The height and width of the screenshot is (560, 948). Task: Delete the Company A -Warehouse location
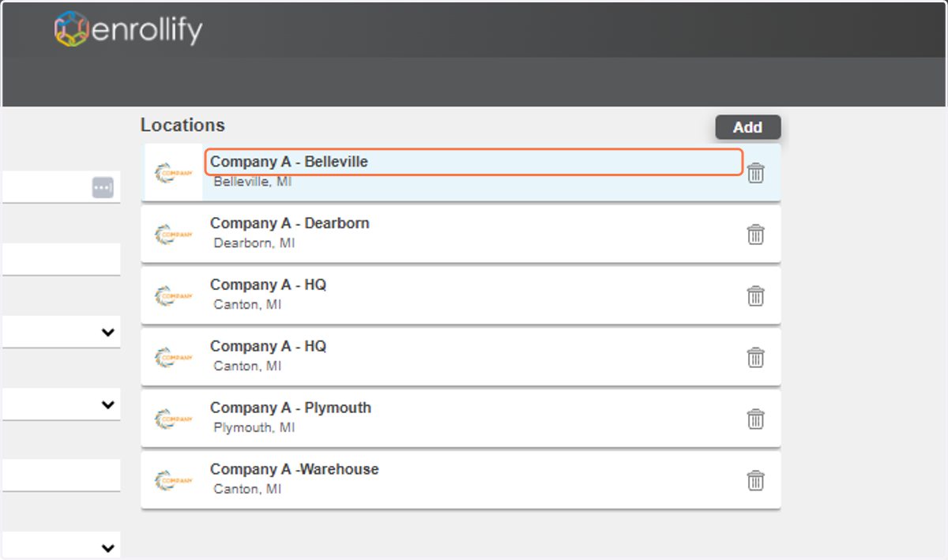click(x=756, y=481)
